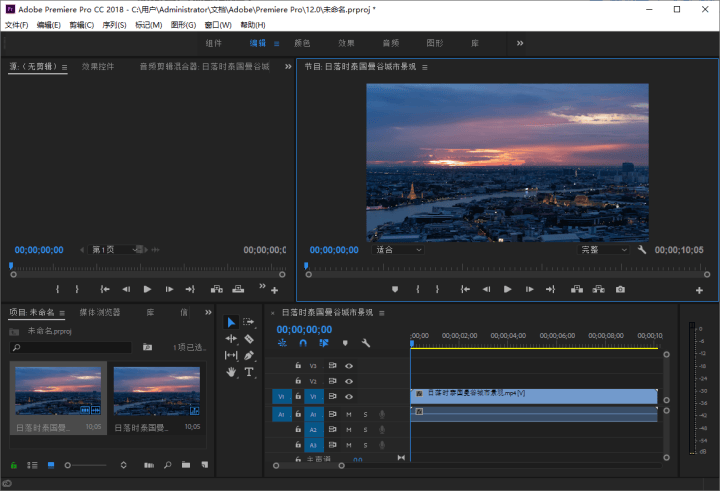This screenshot has width=720, height=491.
Task: Mute audio track A1
Action: pos(349,414)
